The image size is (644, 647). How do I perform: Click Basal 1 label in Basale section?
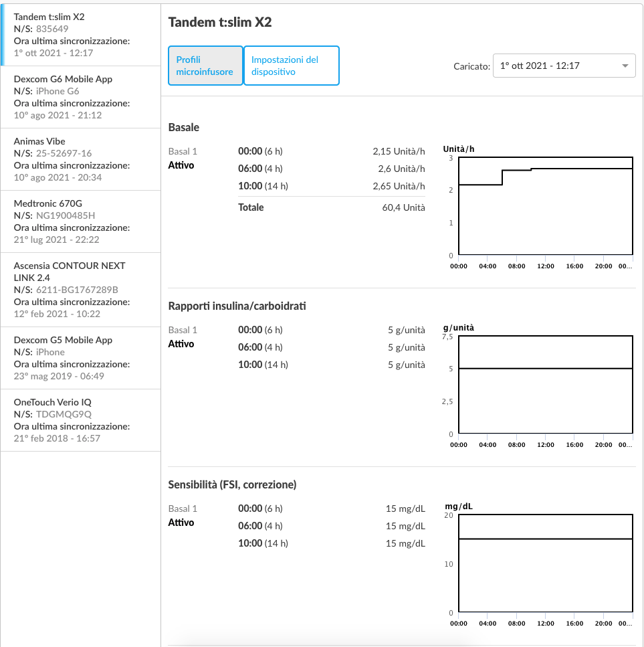coord(183,151)
